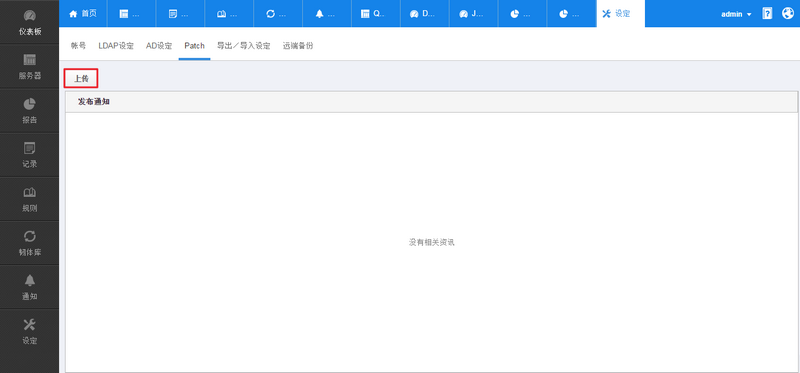This screenshot has height=373, width=800.
Task: Select the top bell notification tab
Action: 327,14
